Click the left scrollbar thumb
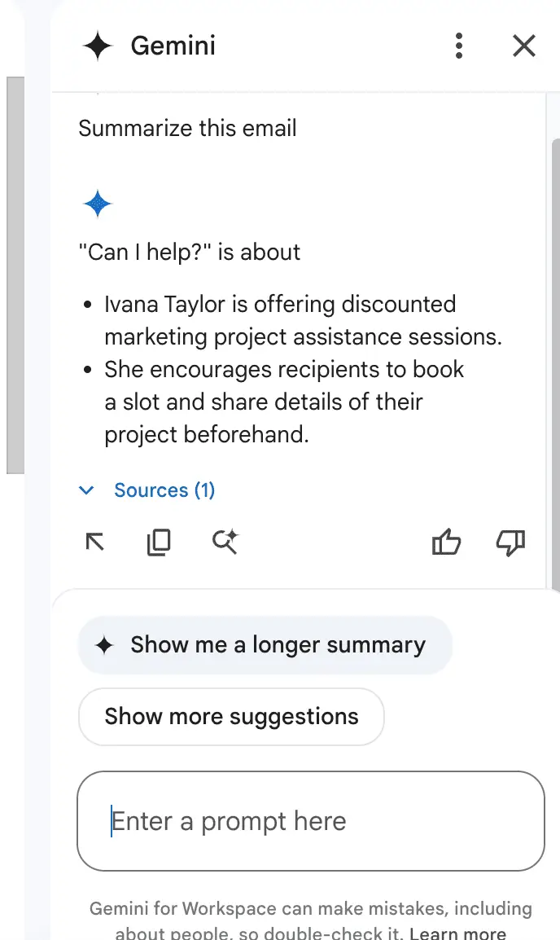560x940 pixels. coord(14,273)
